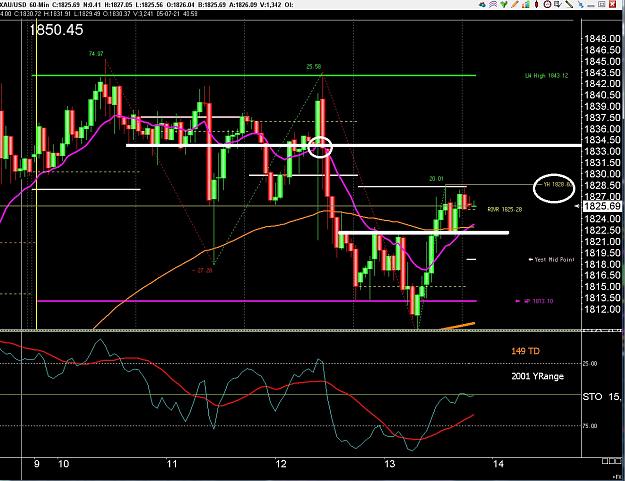Click the LN High 1843.12 label
625x481 pixels.
click(547, 76)
